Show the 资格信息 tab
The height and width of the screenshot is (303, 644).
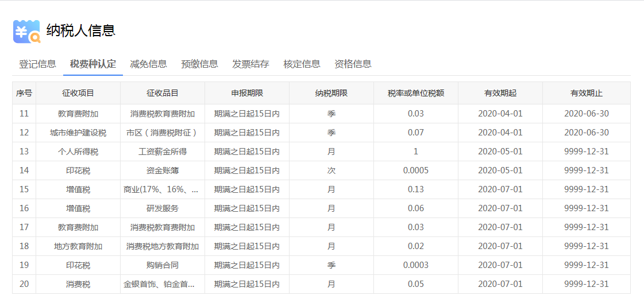point(353,64)
